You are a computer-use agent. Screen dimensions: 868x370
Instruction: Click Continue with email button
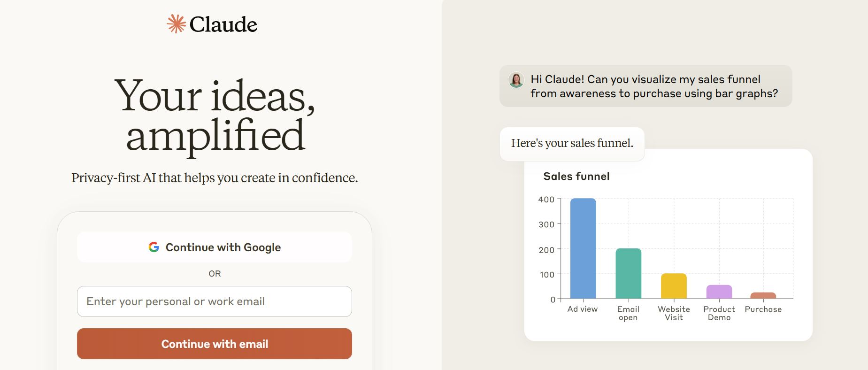tap(215, 344)
